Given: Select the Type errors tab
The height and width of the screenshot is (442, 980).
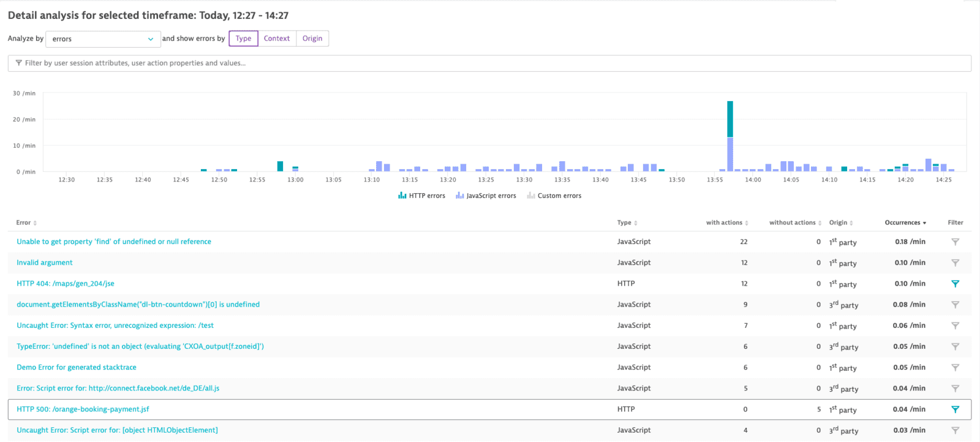Looking at the screenshot, I should [244, 39].
